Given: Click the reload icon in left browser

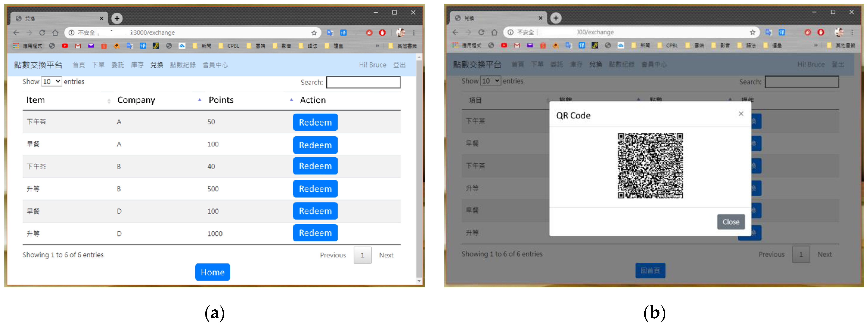Looking at the screenshot, I should (x=42, y=33).
